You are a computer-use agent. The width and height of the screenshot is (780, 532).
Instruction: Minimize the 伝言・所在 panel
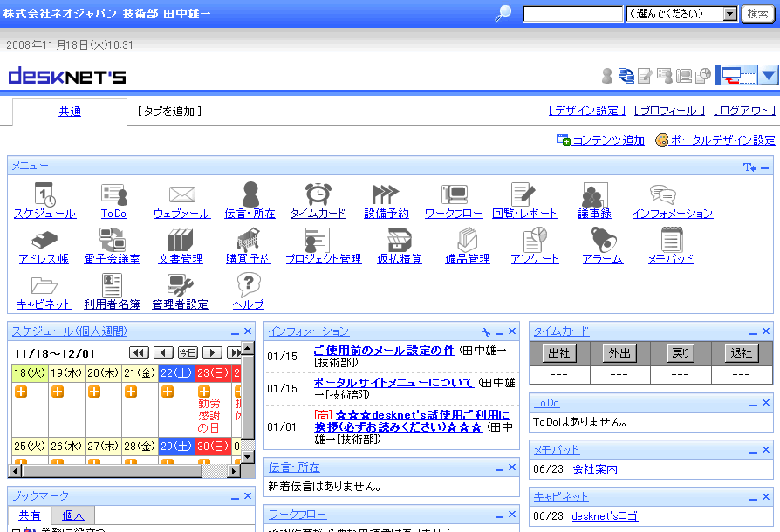click(499, 469)
